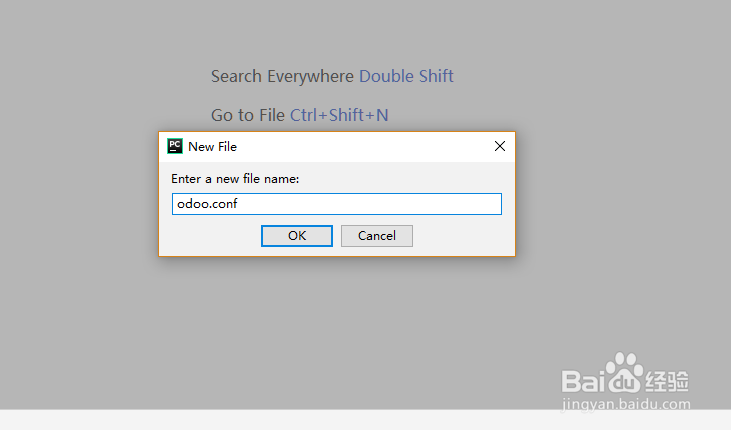
Task: Click the "Ctrl+Shift+N" shortcut hint
Action: click(x=339, y=115)
